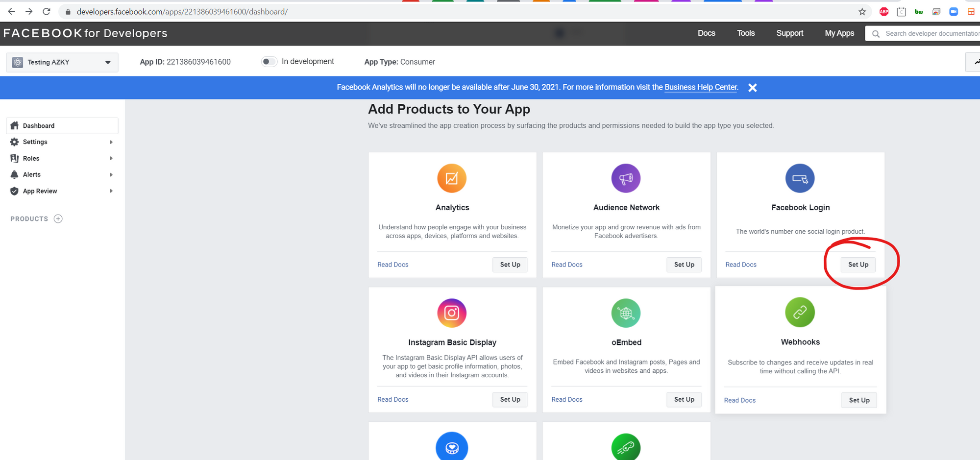The width and height of the screenshot is (980, 460).
Task: Set up the Facebook Login product
Action: [x=858, y=265]
